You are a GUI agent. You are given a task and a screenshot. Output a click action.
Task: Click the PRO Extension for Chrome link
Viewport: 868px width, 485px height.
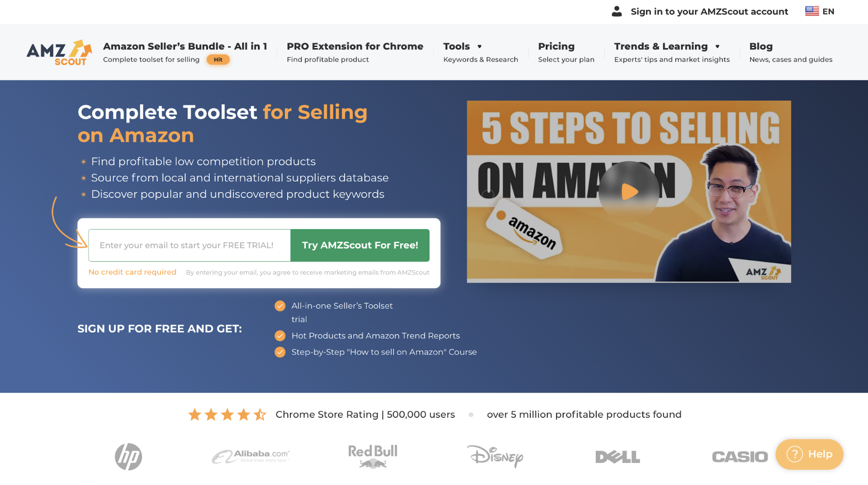pyautogui.click(x=355, y=46)
